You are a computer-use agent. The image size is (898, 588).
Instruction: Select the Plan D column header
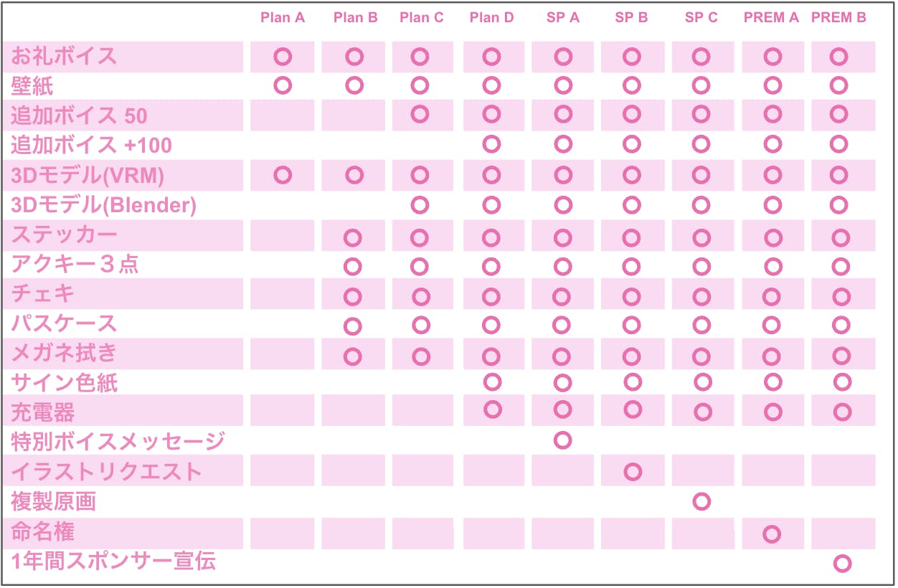pos(492,18)
